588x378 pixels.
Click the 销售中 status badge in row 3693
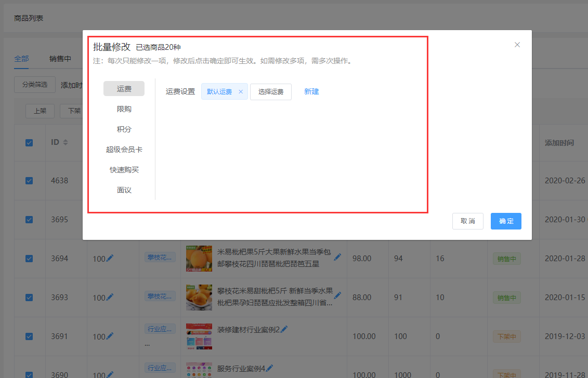pyautogui.click(x=506, y=298)
